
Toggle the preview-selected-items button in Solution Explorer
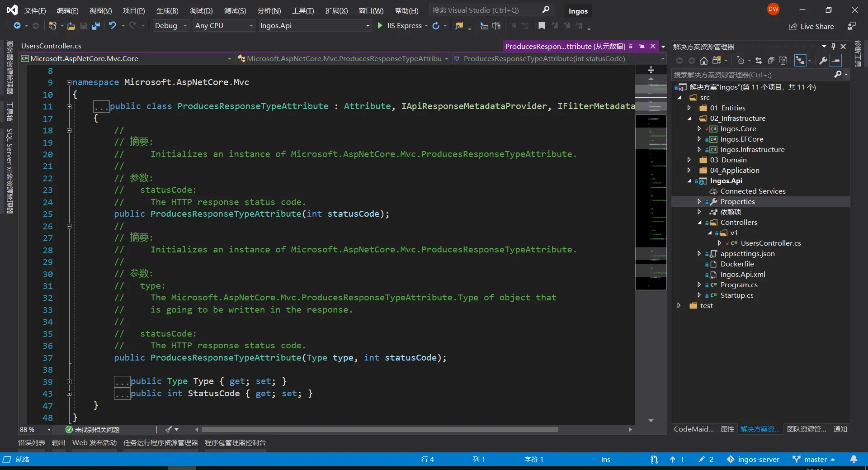click(836, 61)
